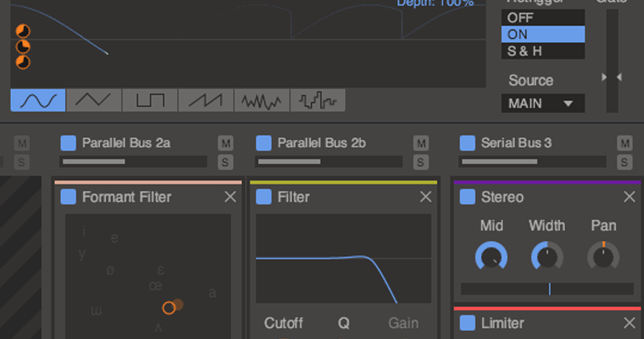Set Retrigger to OFF

pyautogui.click(x=543, y=17)
